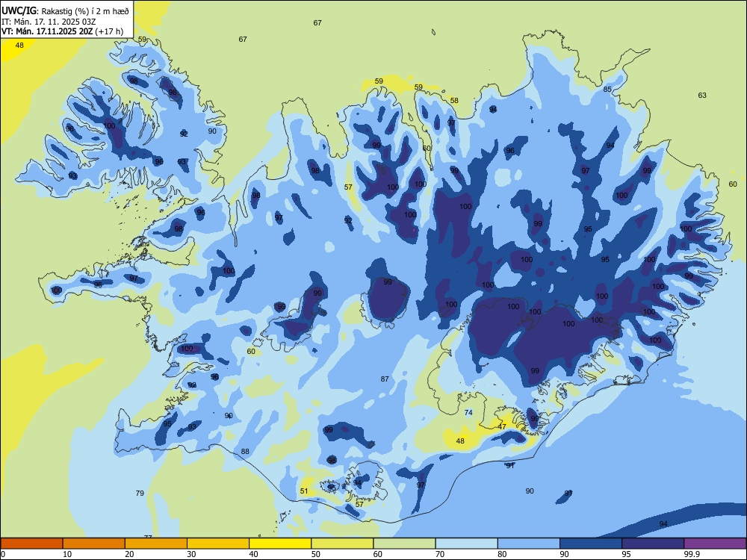Click the 'VT: Mán. 17.11.2025 20Z (+17 h)' line
The height and width of the screenshot is (560, 747).
coord(63,31)
